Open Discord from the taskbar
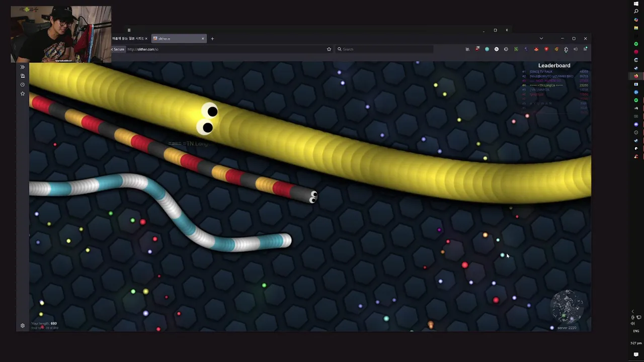The height and width of the screenshot is (362, 644). pyautogui.click(x=636, y=124)
